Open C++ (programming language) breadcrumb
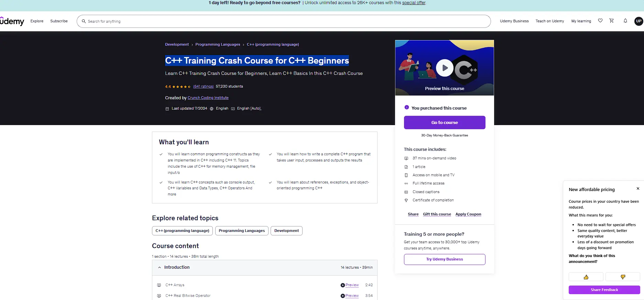The height and width of the screenshot is (300, 644). 273,44
